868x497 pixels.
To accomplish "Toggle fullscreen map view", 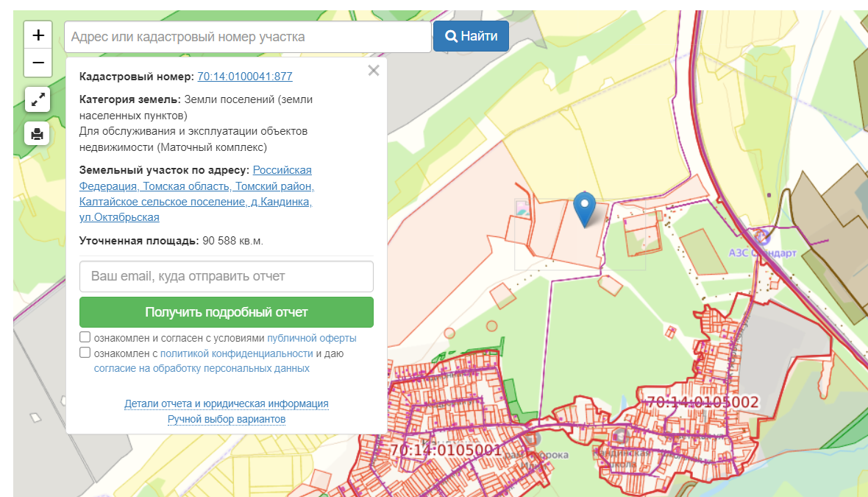I will pos(38,99).
